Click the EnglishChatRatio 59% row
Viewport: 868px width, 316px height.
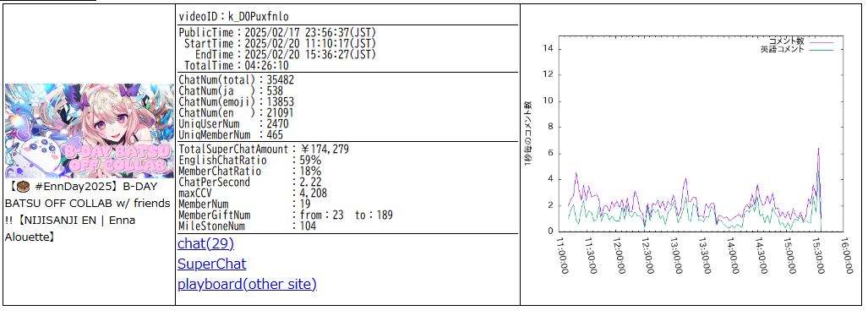coord(249,161)
